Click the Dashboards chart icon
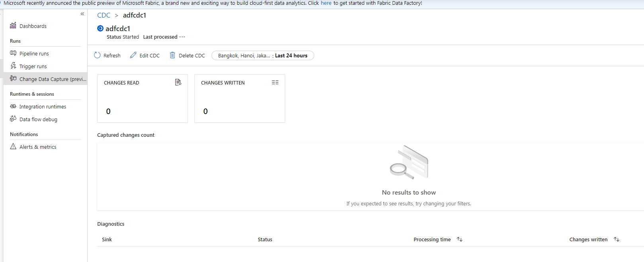The height and width of the screenshot is (262, 644). coord(13,26)
